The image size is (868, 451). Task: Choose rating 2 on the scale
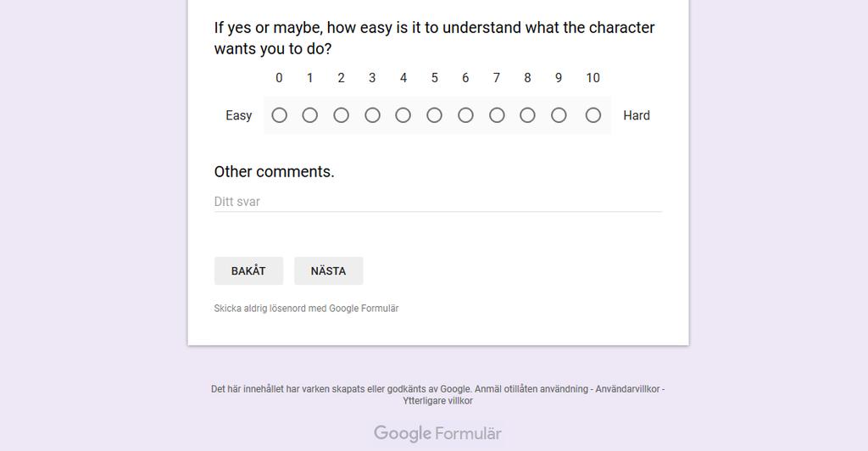[x=341, y=115]
